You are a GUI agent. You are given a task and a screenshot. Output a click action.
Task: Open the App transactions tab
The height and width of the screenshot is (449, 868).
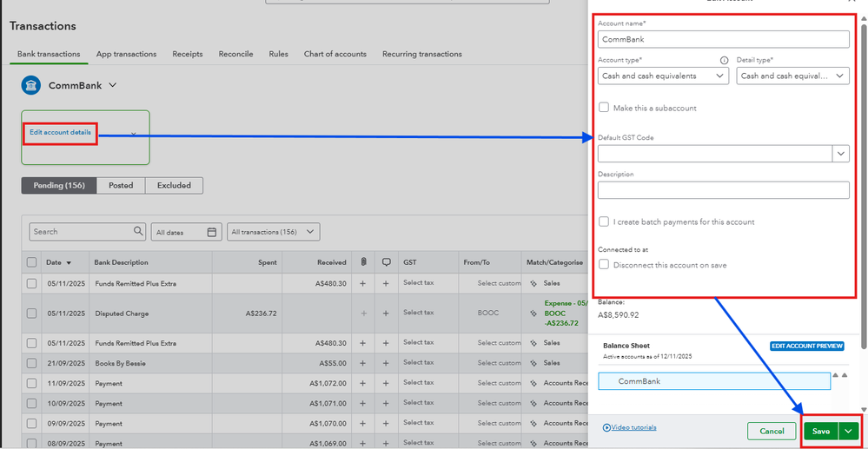point(126,54)
